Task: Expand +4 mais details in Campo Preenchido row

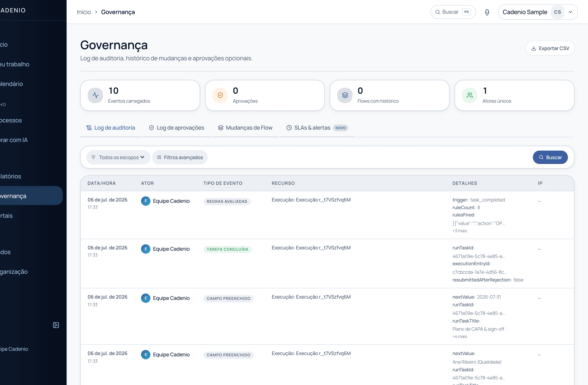Action: tap(460, 336)
